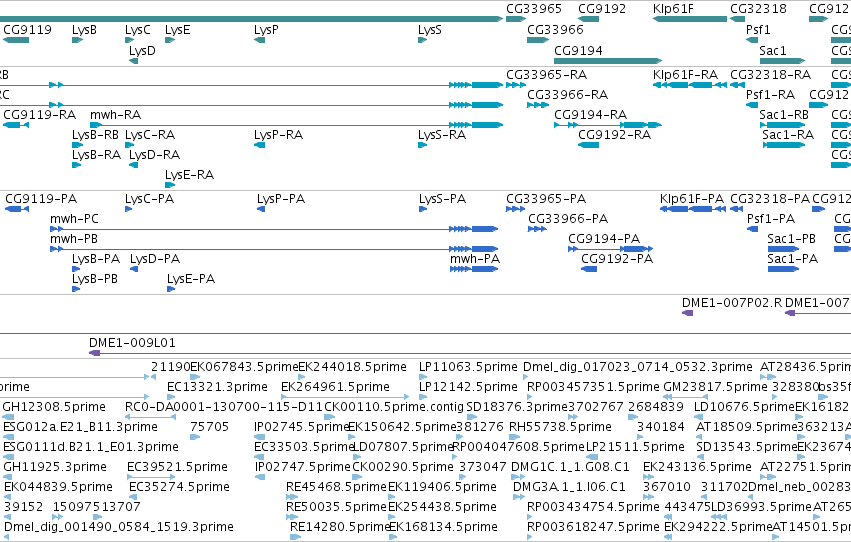The height and width of the screenshot is (542, 851).
Task: Select the LP11063.5prime EST
Action: (424, 377)
